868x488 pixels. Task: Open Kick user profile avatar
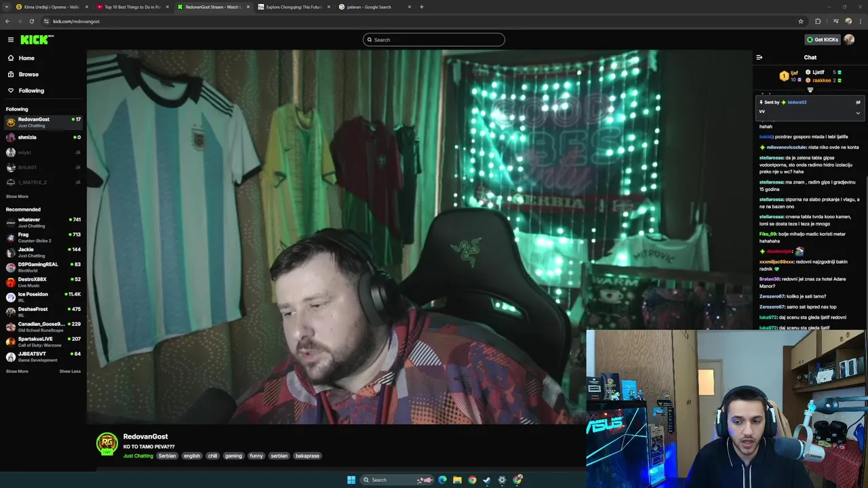coord(849,39)
